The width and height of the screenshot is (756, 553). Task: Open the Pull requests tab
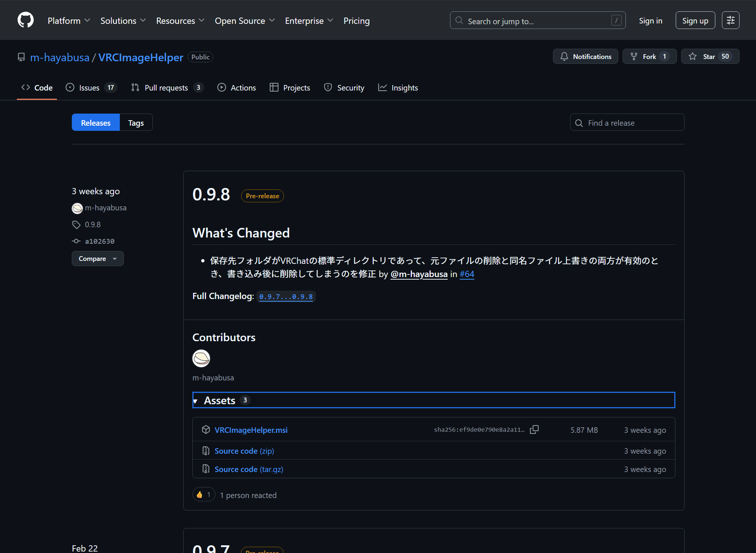pyautogui.click(x=166, y=87)
